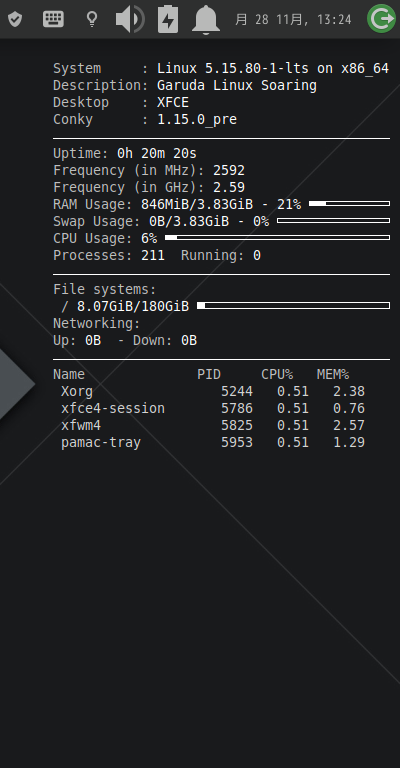Viewport: 400px width, 768px height.
Task: Click the CPU Usage progress bar
Action: tap(278, 238)
